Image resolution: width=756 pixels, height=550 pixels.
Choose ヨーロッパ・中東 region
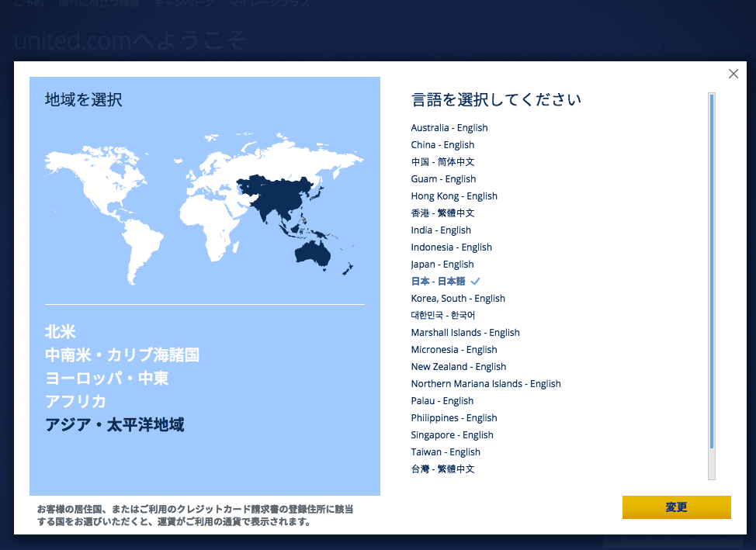click(106, 379)
